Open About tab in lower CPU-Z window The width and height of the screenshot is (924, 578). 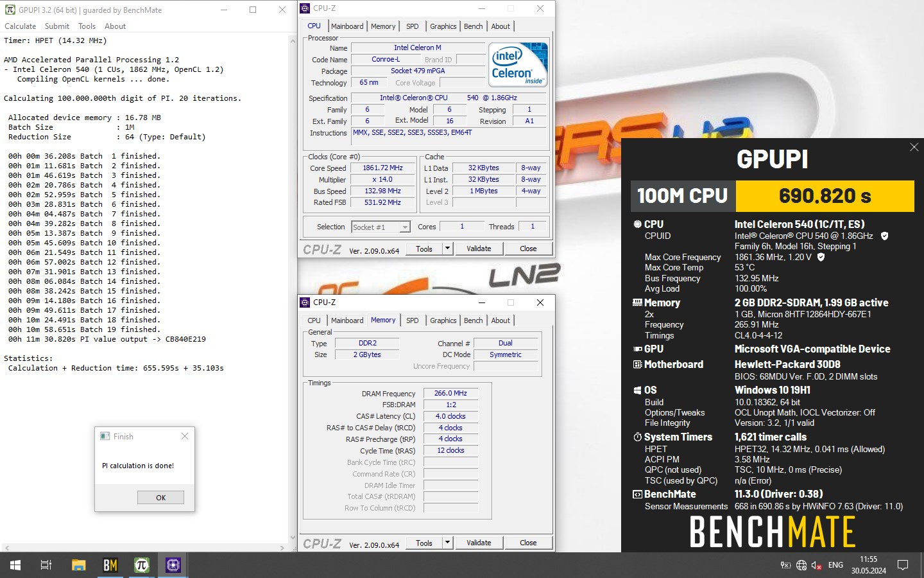tap(501, 320)
